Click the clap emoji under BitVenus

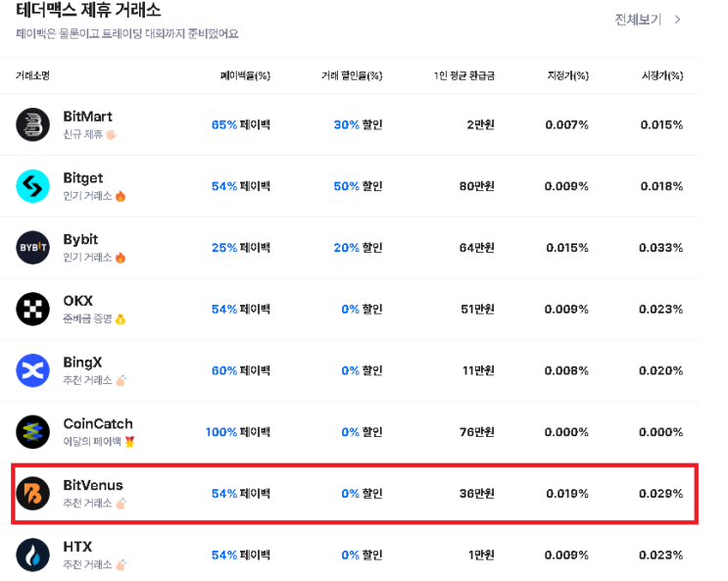121,503
